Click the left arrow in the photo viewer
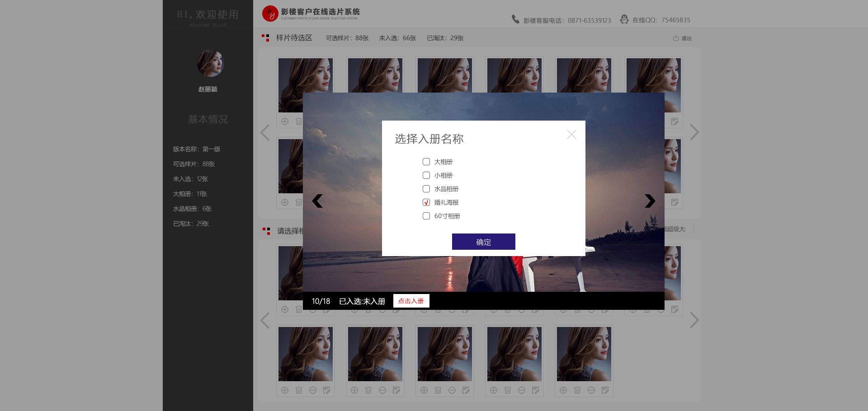The image size is (868, 411). point(317,201)
